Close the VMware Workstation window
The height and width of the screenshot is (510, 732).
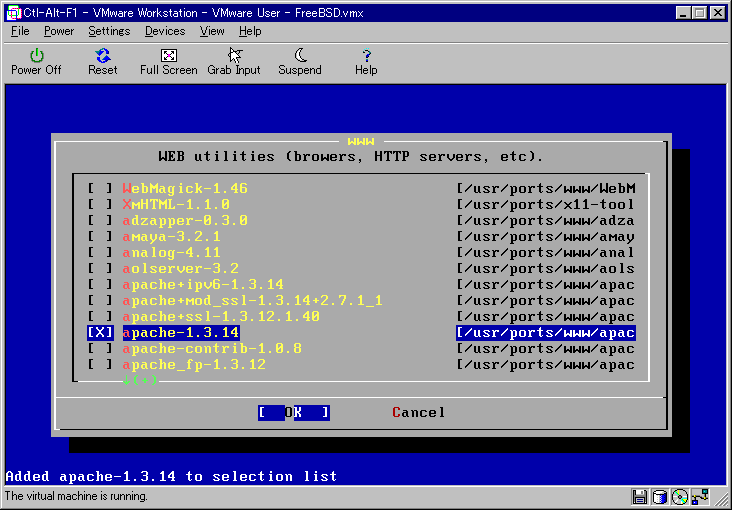[x=718, y=13]
